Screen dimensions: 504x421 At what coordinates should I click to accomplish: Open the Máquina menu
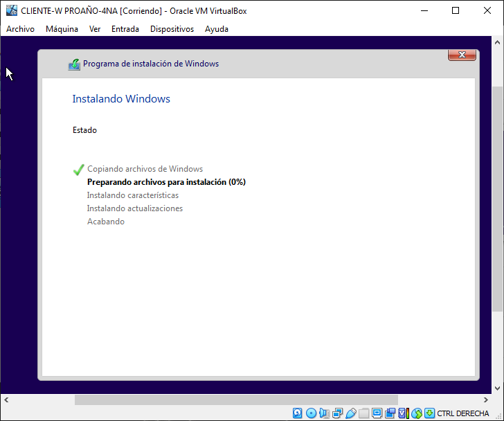[62, 29]
